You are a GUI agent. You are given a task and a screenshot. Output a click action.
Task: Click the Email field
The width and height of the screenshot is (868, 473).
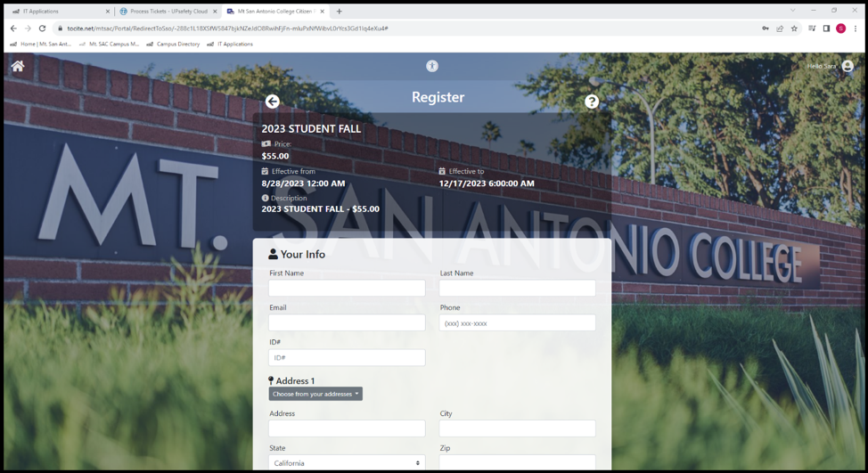coord(347,322)
